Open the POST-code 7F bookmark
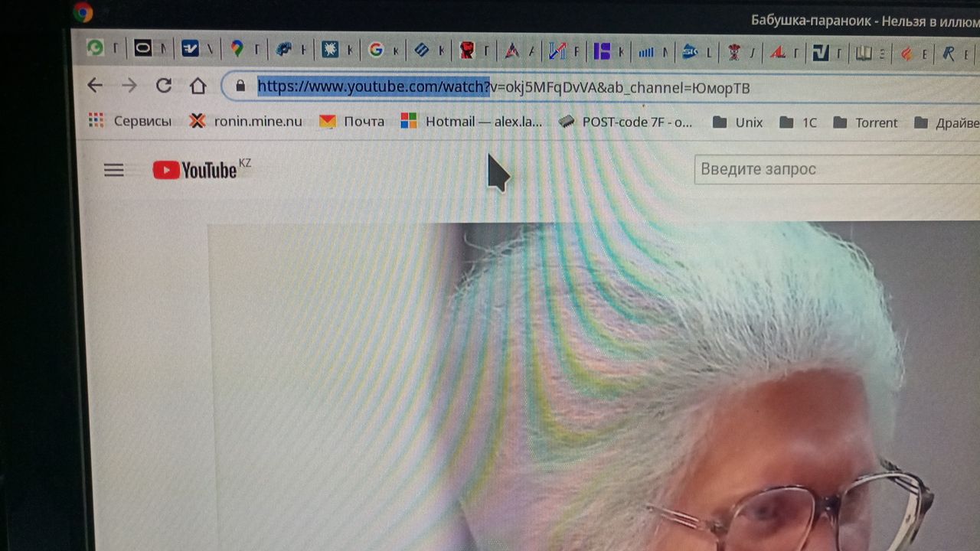This screenshot has height=551, width=980. tap(625, 121)
